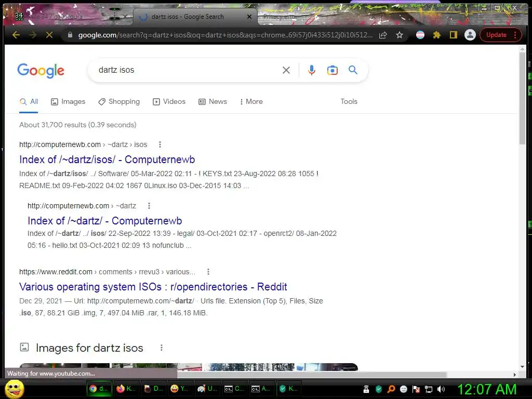This screenshot has width=532, height=399.
Task: Toggle the Chrome side panel
Action: 453,35
